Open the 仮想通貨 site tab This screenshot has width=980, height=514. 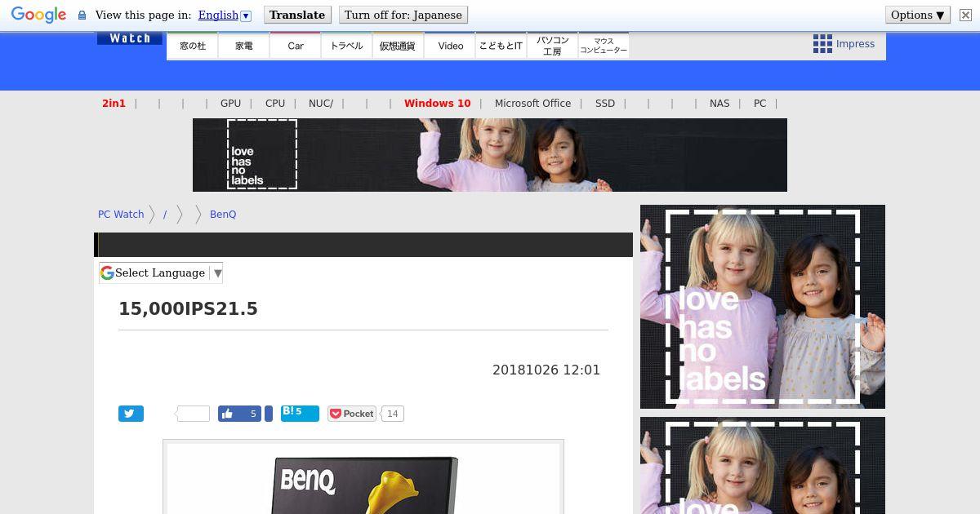(x=398, y=46)
